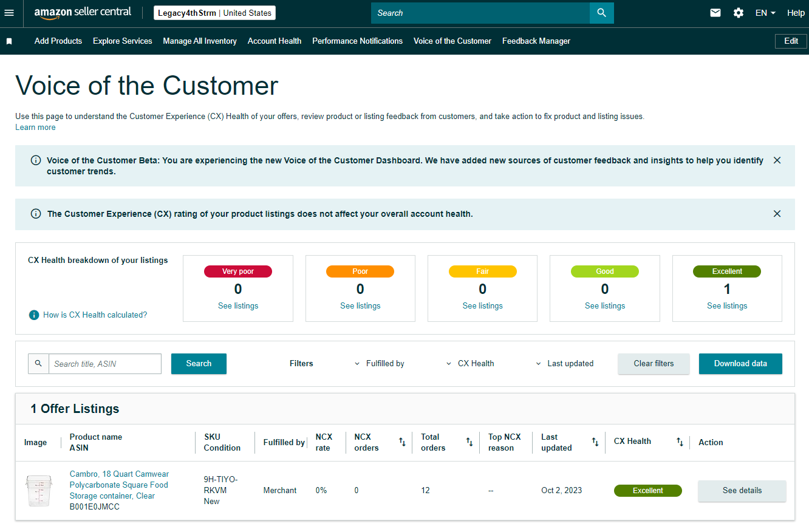Click the magnifier search button in header
Viewport: 809px width, 532px height.
coord(601,13)
